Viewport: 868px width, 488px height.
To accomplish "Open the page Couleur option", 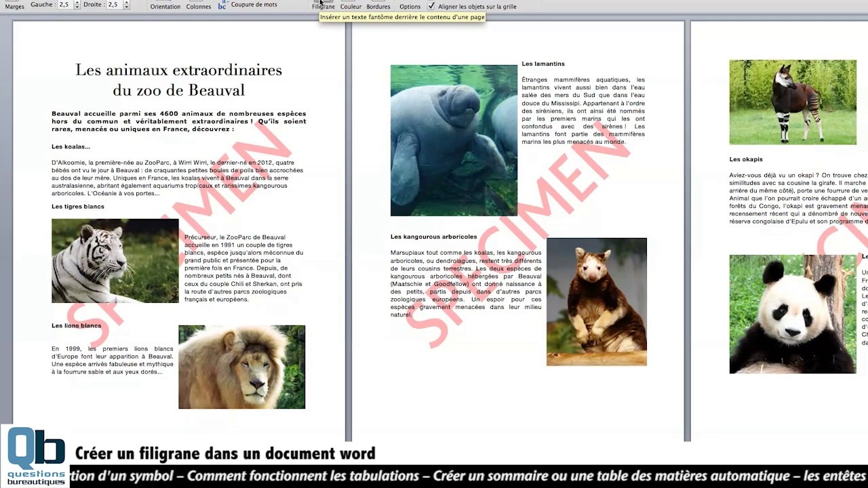I will pyautogui.click(x=351, y=5).
